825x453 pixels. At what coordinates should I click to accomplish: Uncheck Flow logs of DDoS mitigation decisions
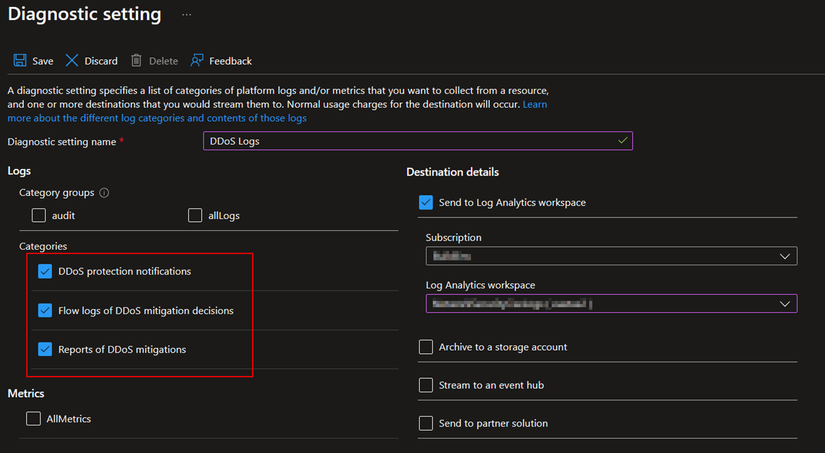45,310
